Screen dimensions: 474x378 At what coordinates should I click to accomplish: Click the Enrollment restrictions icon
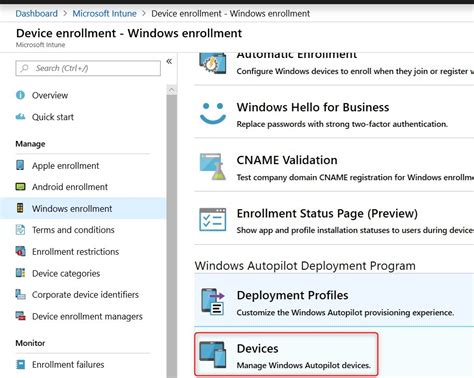coord(20,251)
